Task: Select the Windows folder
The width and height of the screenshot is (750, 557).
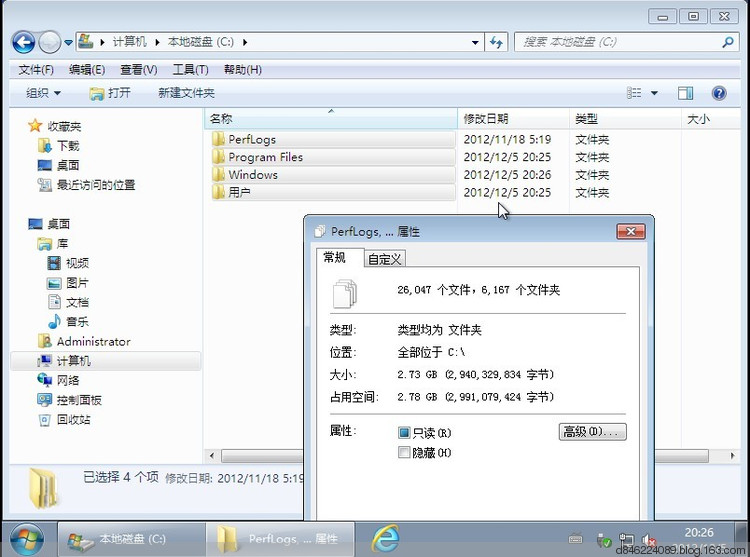Action: coord(333,175)
